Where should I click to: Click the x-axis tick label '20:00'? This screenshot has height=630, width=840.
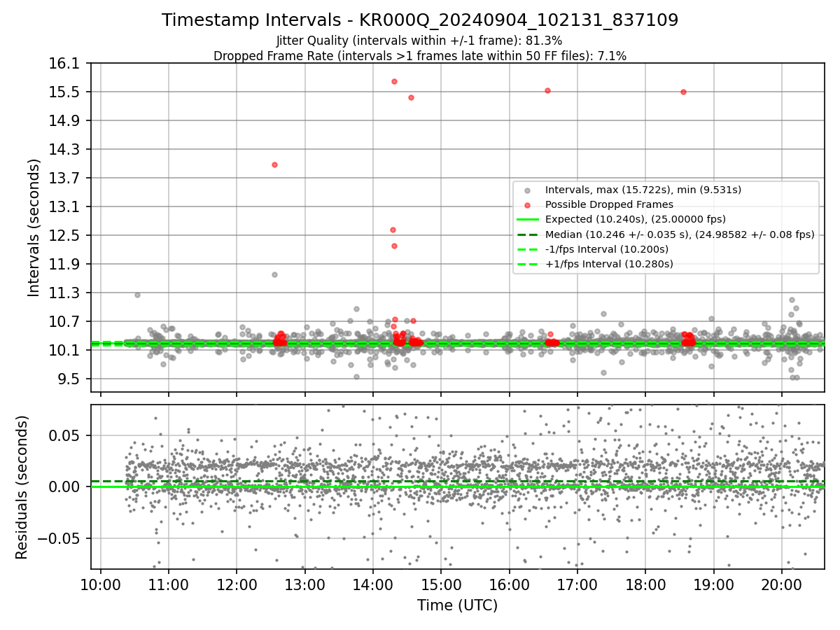pos(781,584)
